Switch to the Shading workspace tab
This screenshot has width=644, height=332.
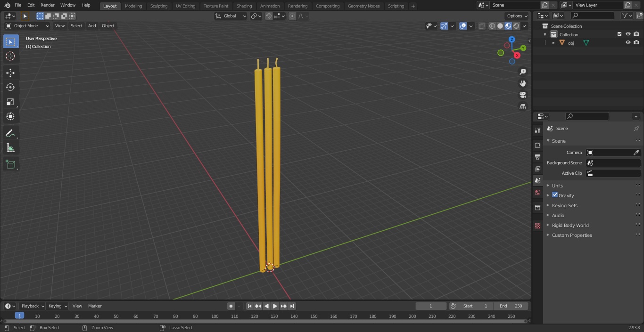[244, 6]
